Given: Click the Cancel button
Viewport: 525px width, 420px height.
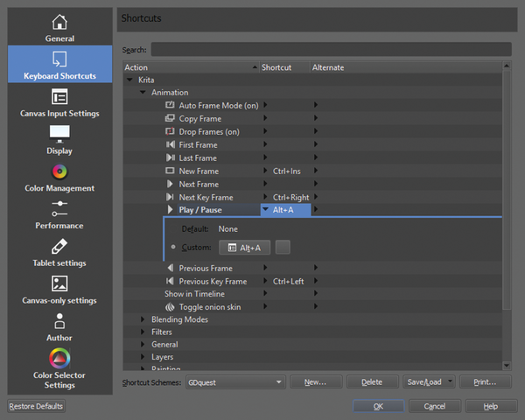Looking at the screenshot, I should click(435, 406).
